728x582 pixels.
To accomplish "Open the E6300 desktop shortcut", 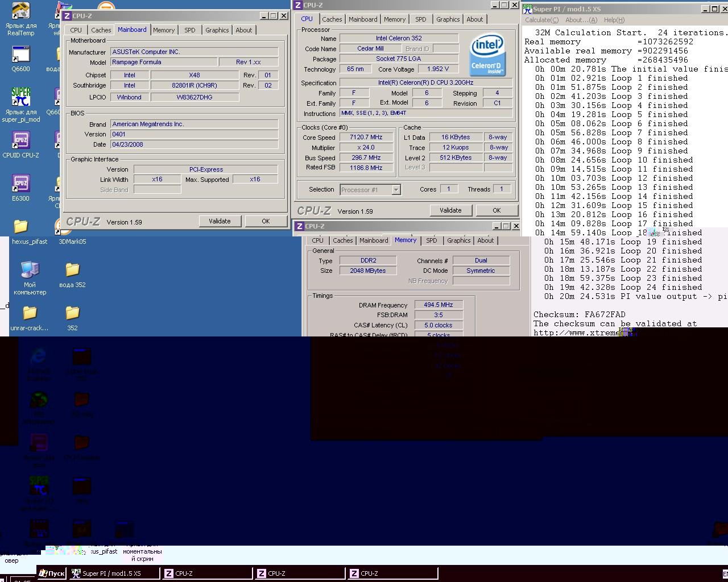I will [21, 188].
